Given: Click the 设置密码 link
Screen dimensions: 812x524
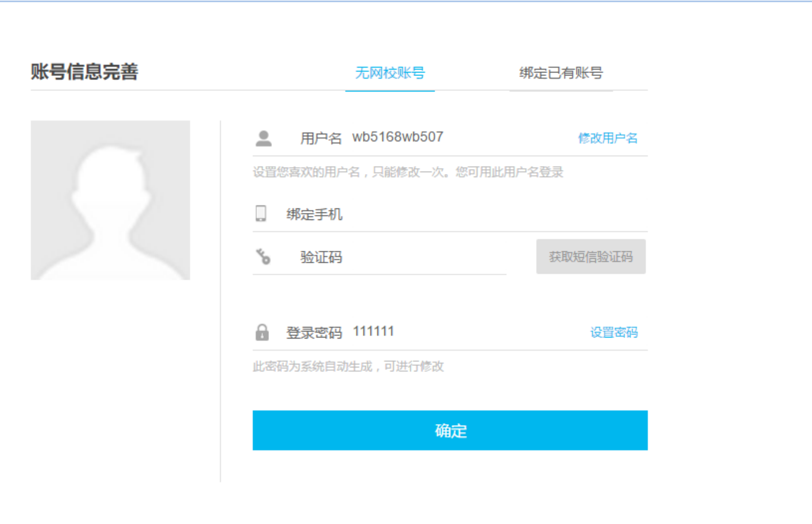Looking at the screenshot, I should [613, 332].
